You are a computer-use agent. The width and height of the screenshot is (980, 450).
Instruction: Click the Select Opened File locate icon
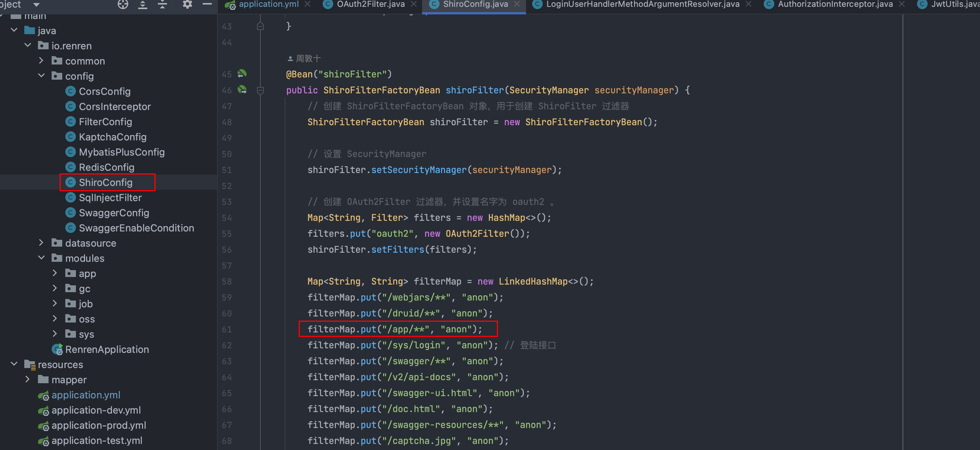[123, 4]
